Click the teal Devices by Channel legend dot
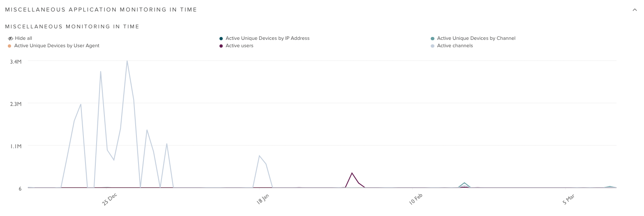 [432, 39]
